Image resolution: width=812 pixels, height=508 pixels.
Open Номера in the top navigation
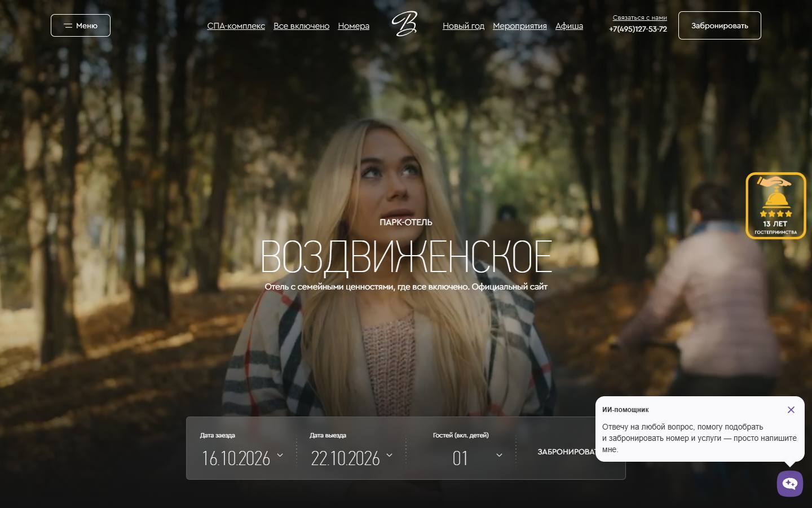tap(354, 26)
